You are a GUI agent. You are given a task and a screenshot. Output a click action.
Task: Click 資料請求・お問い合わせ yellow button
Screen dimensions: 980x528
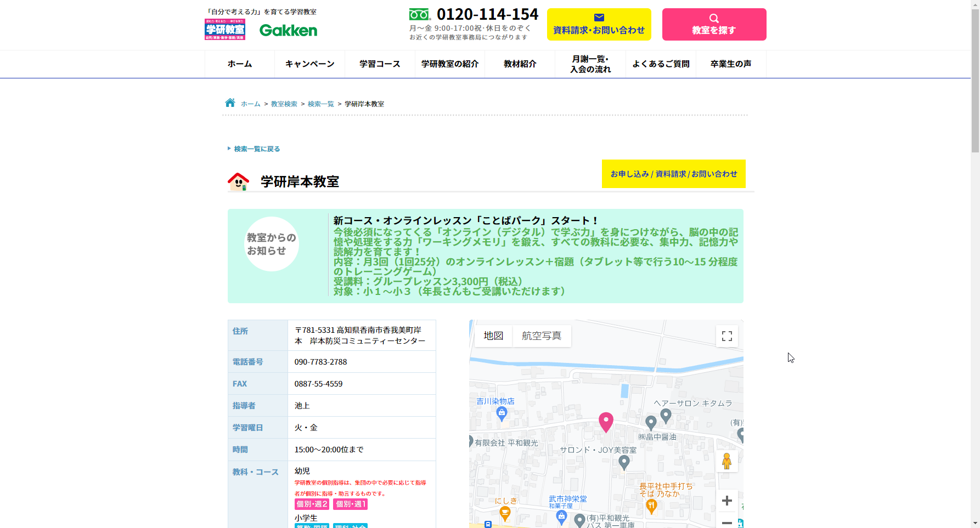click(x=599, y=24)
